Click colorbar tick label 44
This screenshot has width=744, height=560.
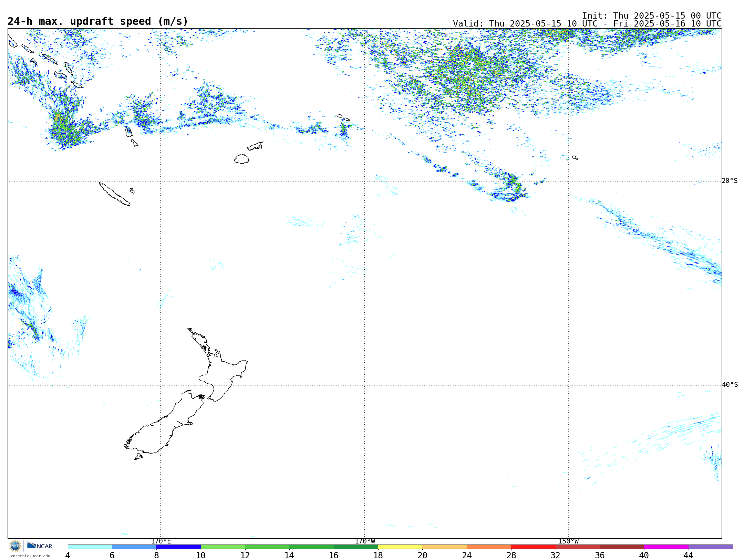point(689,555)
